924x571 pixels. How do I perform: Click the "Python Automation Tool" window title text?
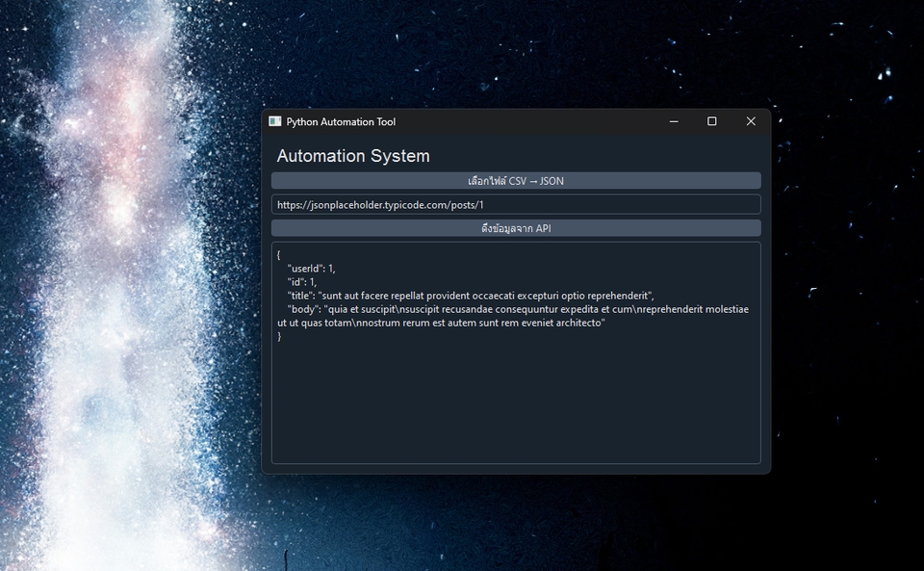click(341, 122)
